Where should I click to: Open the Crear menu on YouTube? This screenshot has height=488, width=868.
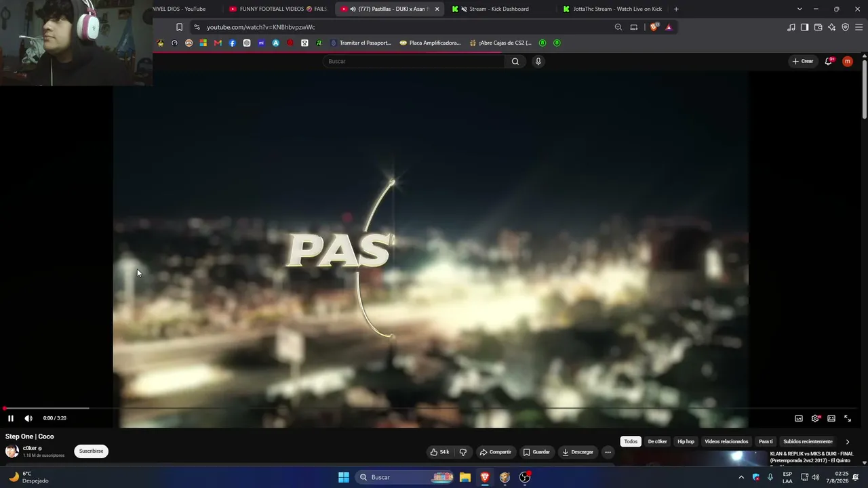[x=803, y=61]
